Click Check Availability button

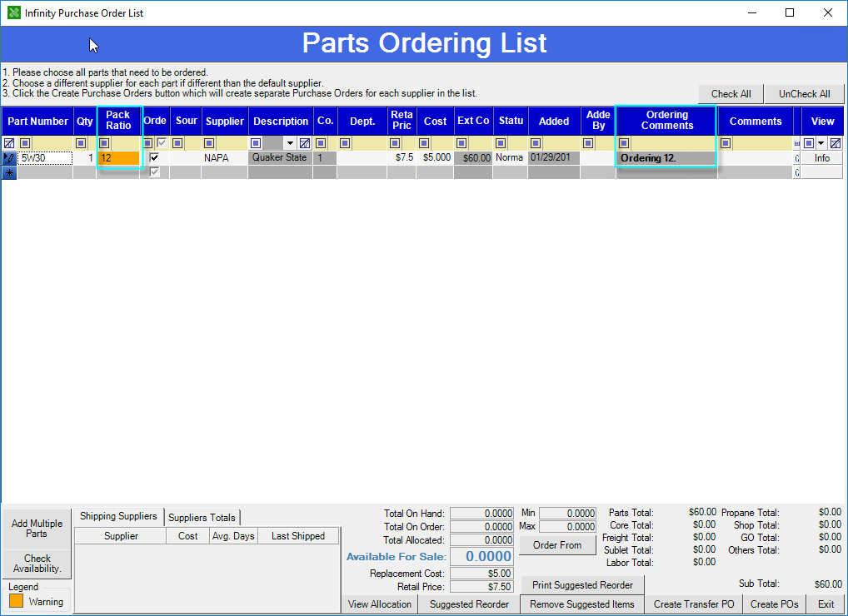(x=37, y=564)
